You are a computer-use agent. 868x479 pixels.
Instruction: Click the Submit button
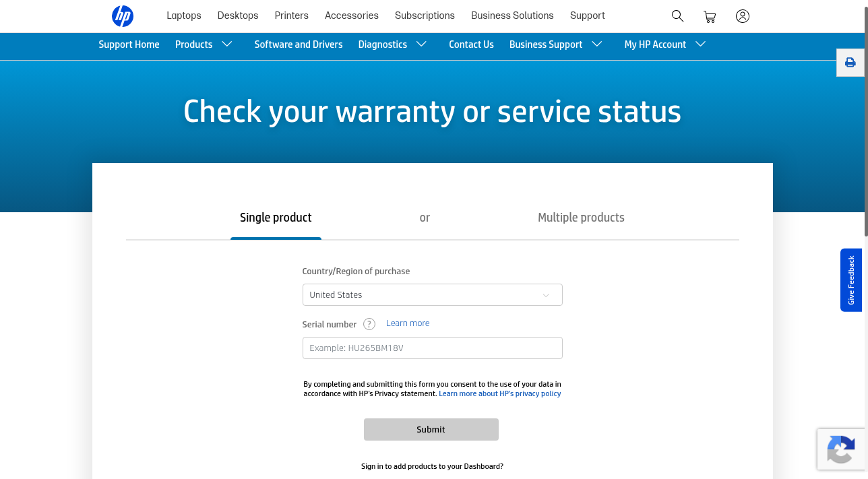point(431,430)
